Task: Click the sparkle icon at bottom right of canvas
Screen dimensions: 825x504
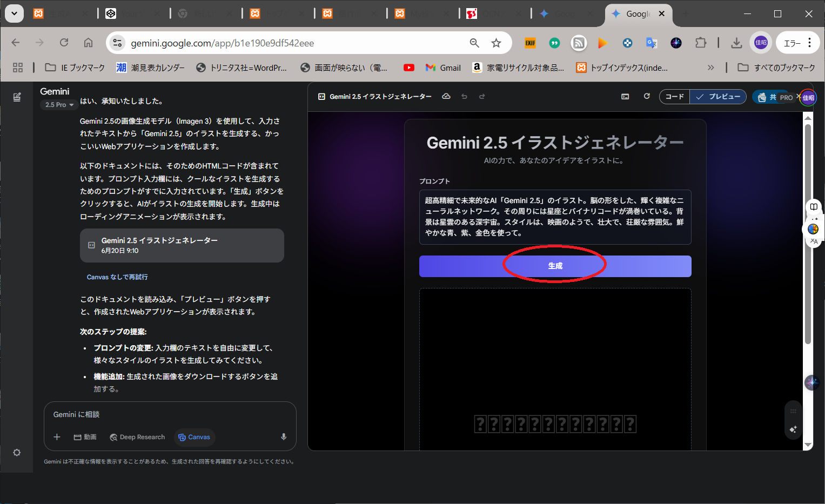Action: 793,429
